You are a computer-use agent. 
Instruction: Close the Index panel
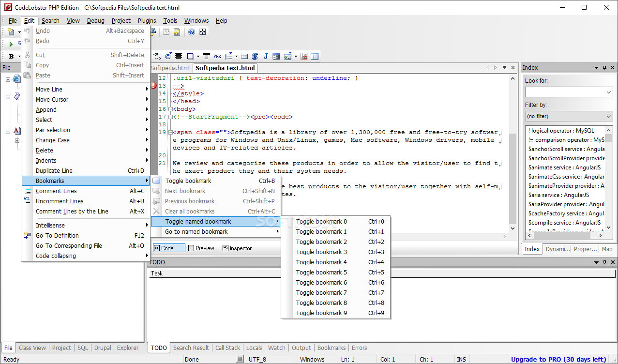(x=613, y=68)
